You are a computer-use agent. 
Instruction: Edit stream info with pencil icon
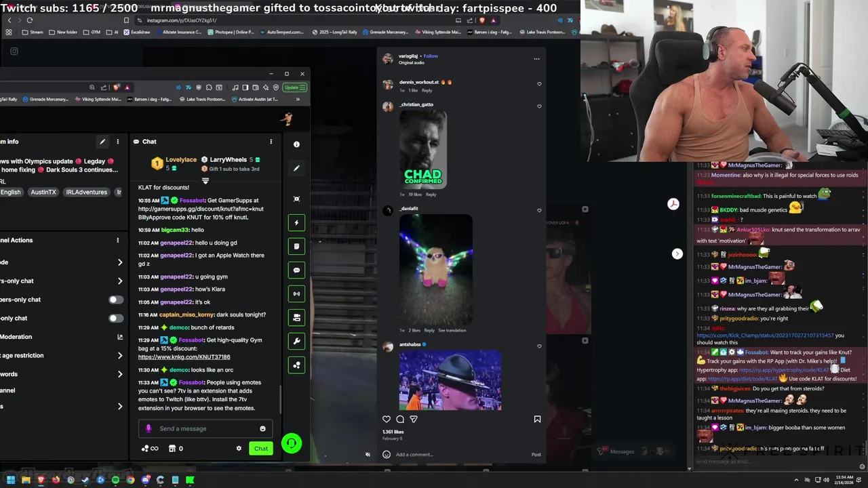(x=102, y=142)
